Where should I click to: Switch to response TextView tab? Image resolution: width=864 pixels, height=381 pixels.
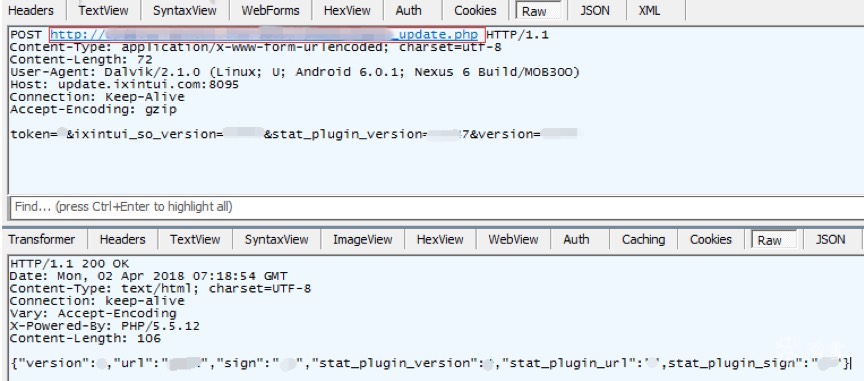pos(195,240)
